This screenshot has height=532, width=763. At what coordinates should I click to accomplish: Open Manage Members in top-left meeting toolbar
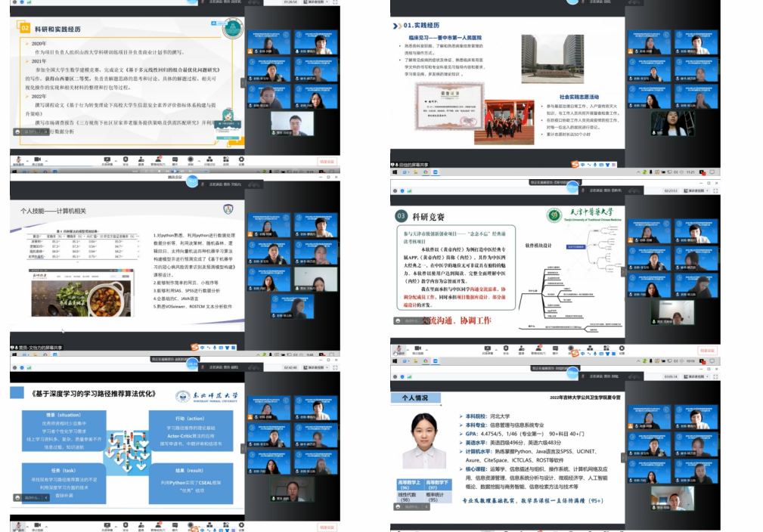(x=160, y=160)
